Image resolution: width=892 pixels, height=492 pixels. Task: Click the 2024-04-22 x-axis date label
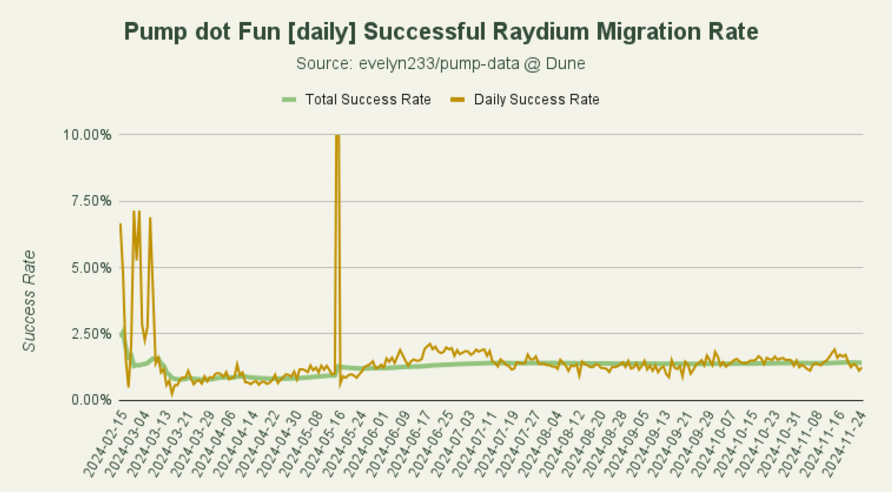coord(257,443)
